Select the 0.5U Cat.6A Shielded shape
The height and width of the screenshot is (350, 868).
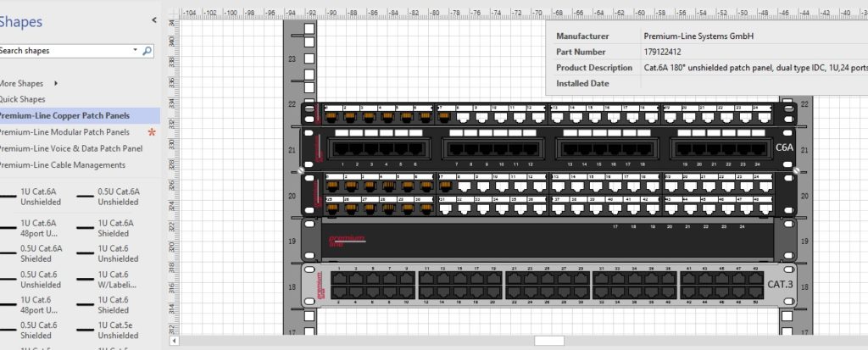click(x=31, y=253)
